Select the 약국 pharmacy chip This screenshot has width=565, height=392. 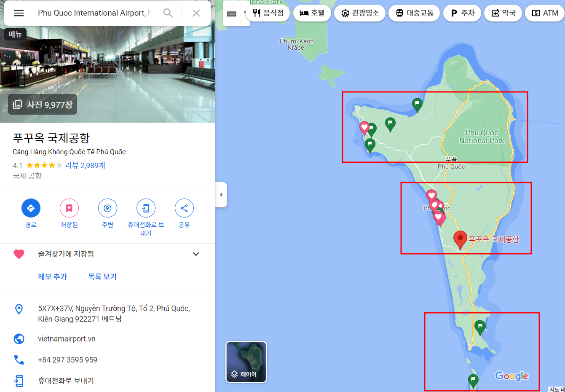tap(503, 13)
